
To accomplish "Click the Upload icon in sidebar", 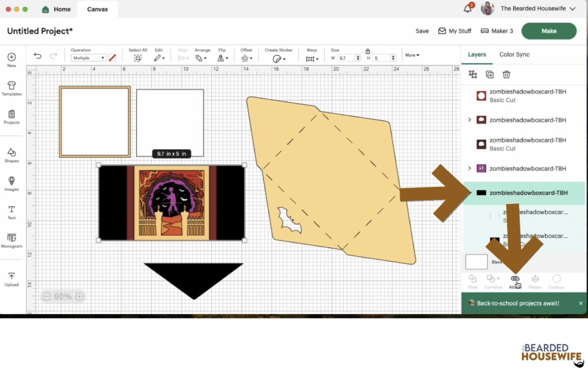I will coord(11,279).
